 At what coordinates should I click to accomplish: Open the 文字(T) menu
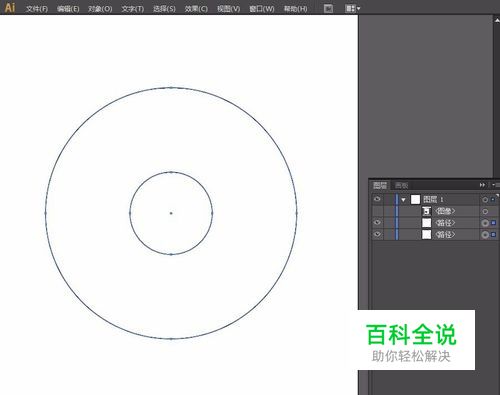(132, 9)
